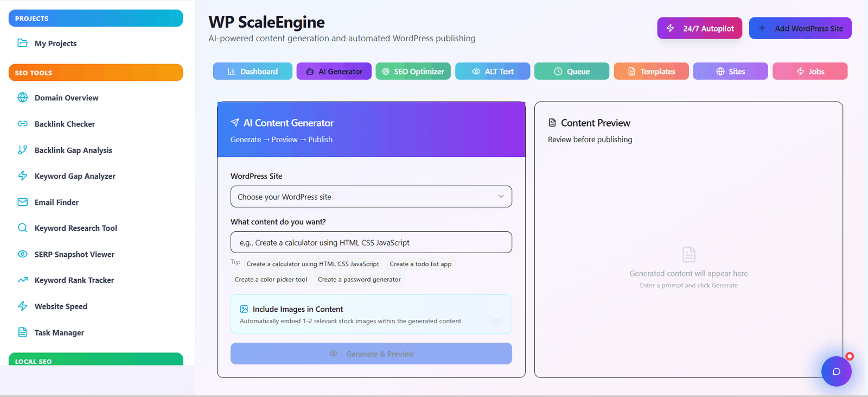Choose the Create a todo list app chip

point(420,264)
